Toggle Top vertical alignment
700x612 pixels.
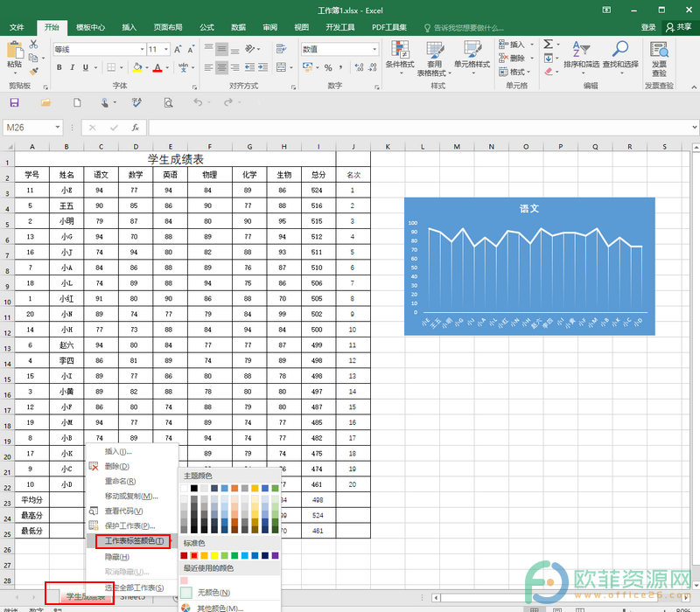[208, 48]
